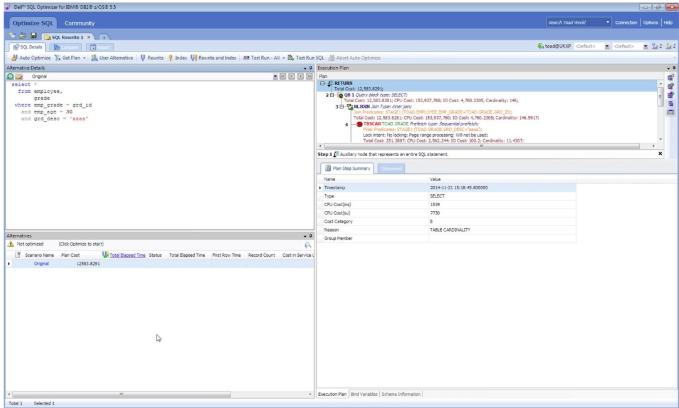Select the Compare tab
679x408 pixels.
[66, 47]
